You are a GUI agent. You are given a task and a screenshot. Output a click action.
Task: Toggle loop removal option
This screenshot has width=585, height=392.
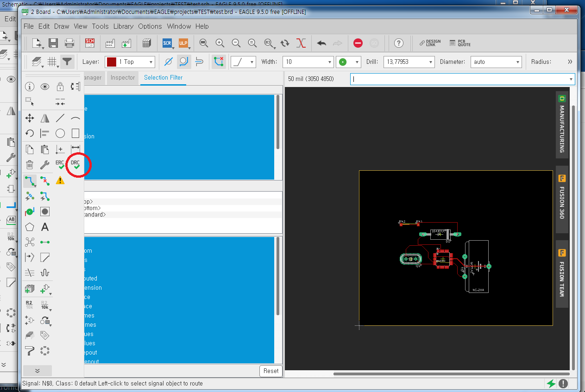[219, 62]
